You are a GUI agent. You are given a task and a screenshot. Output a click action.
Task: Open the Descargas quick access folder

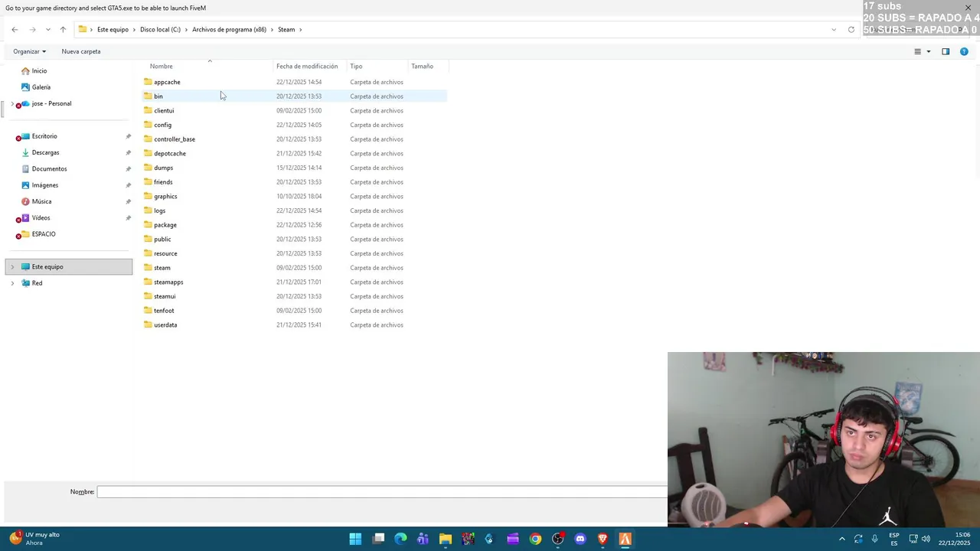(45, 153)
